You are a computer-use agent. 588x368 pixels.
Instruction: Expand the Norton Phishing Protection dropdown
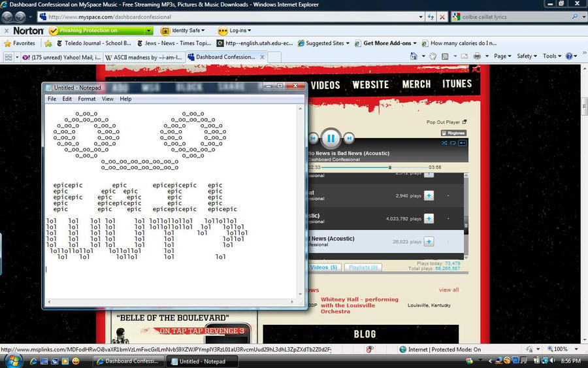click(148, 31)
